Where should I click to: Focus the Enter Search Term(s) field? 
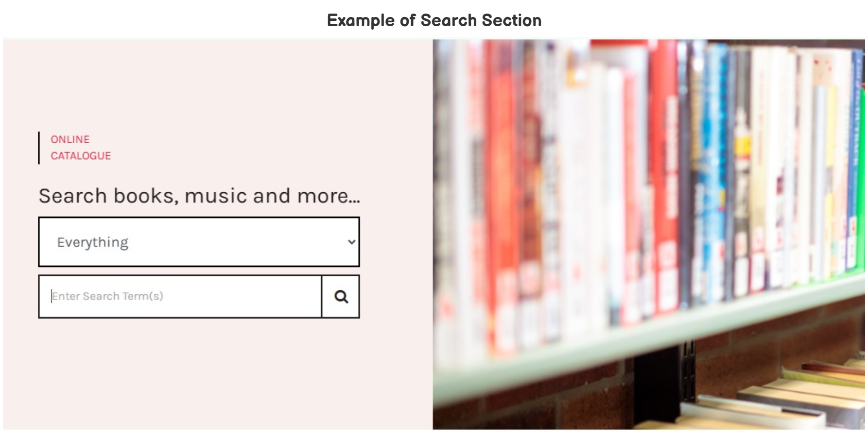[180, 297]
